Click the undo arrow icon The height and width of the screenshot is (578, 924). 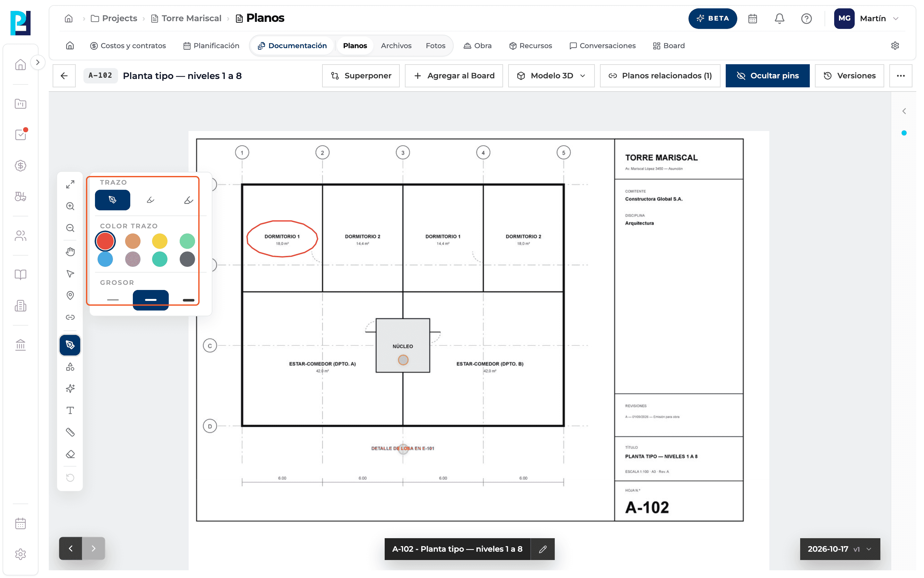(x=70, y=477)
